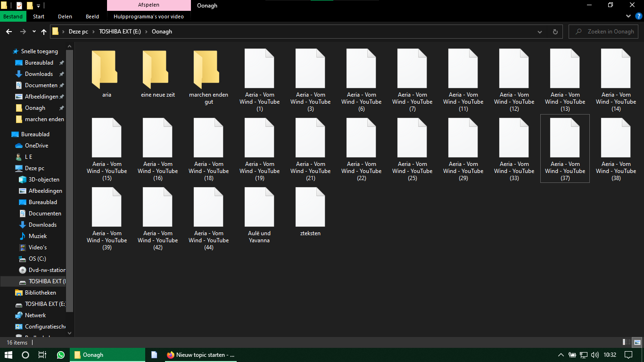
Task: Switch to details list view
Action: pyautogui.click(x=627, y=342)
